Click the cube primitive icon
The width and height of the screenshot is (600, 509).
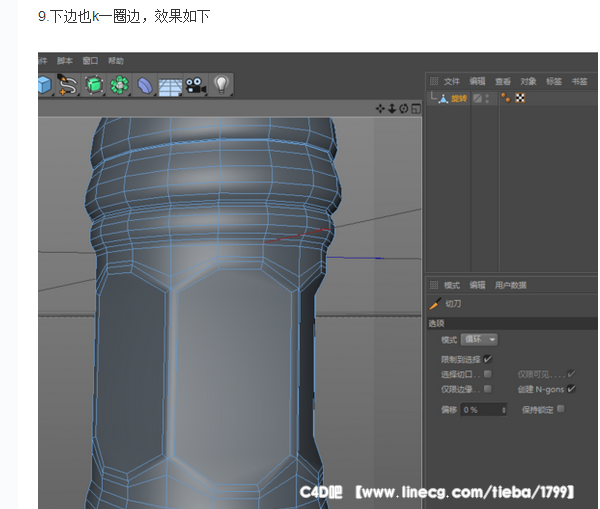point(44,85)
